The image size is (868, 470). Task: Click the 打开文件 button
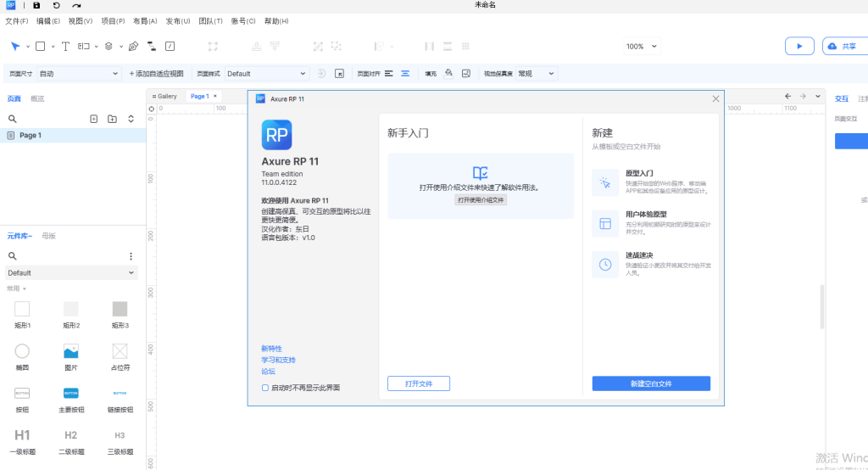419,383
